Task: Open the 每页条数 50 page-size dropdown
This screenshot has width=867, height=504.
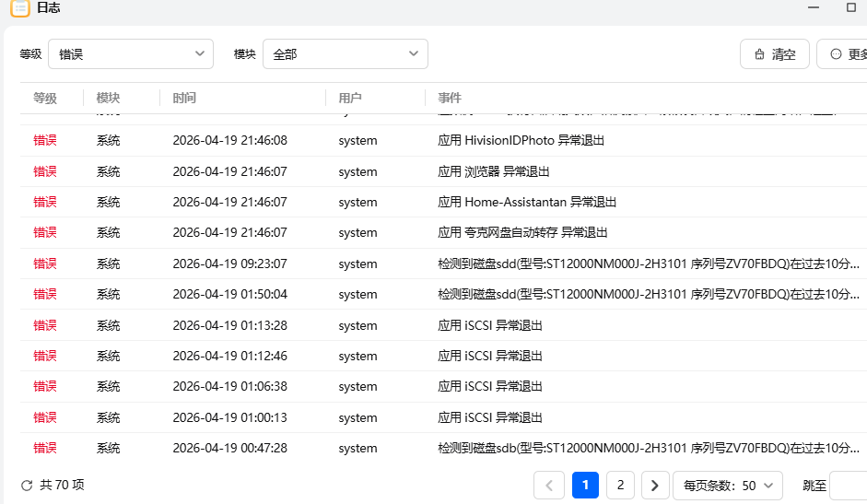Action: coord(728,486)
